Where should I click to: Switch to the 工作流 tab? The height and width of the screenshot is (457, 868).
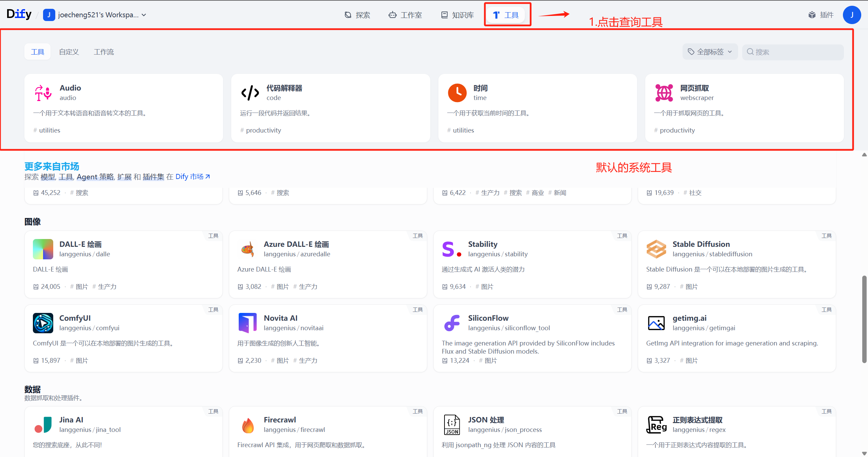(x=104, y=52)
